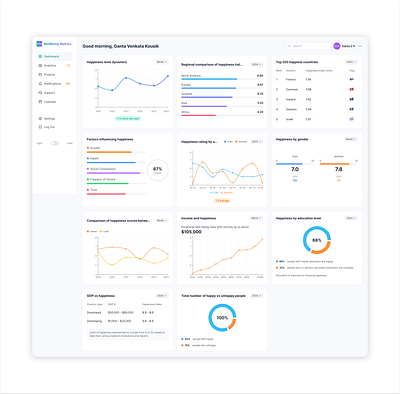The width and height of the screenshot is (400, 395).
Task: Open World dropdown on Happiness level dynamics
Action: pos(162,62)
